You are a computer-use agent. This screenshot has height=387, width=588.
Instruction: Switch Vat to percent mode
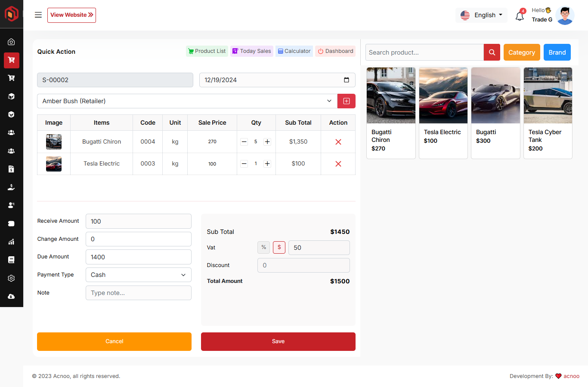click(x=263, y=247)
